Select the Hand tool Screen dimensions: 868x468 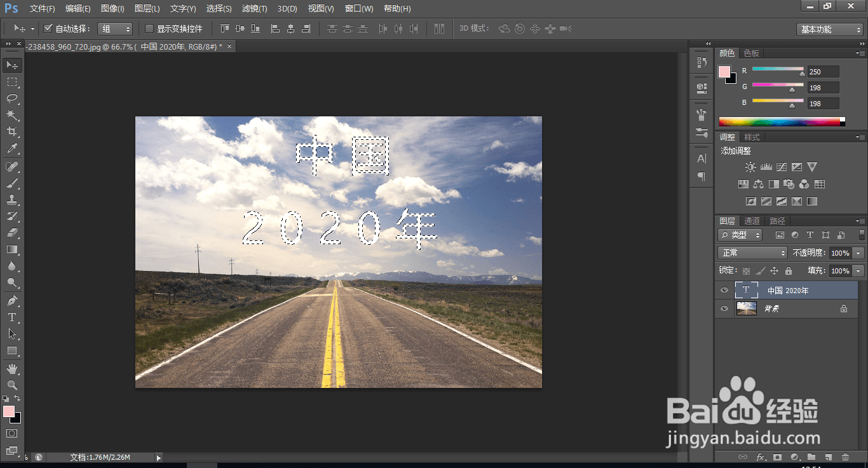(x=12, y=368)
